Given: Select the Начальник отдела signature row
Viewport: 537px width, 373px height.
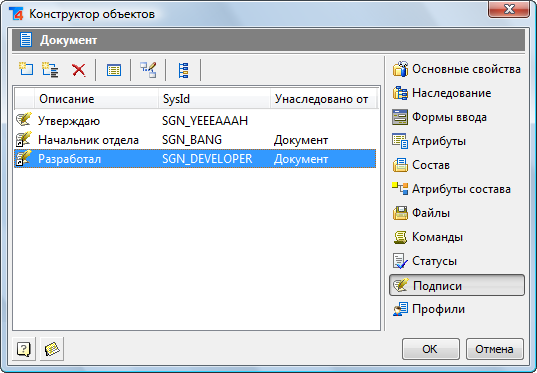Looking at the screenshot, I should coord(195,139).
